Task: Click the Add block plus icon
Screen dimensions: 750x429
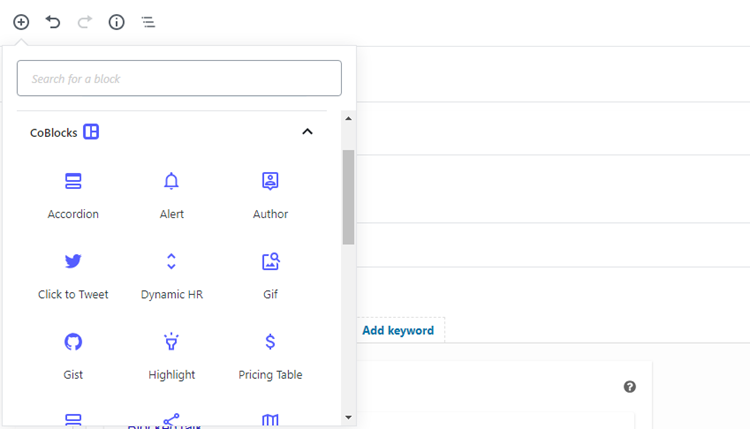Action: tap(21, 22)
